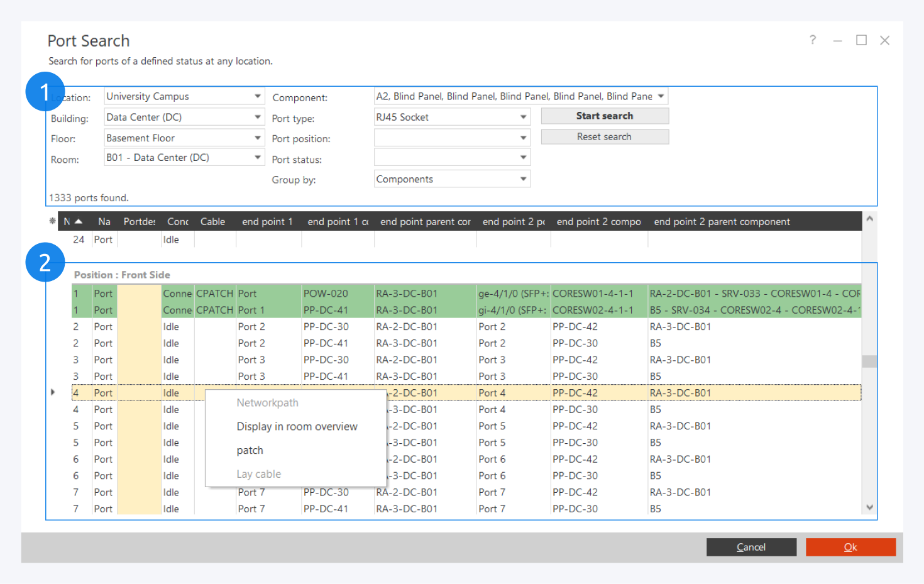Choose 'Display in room overview' from context menu
The height and width of the screenshot is (584, 924).
point(297,426)
